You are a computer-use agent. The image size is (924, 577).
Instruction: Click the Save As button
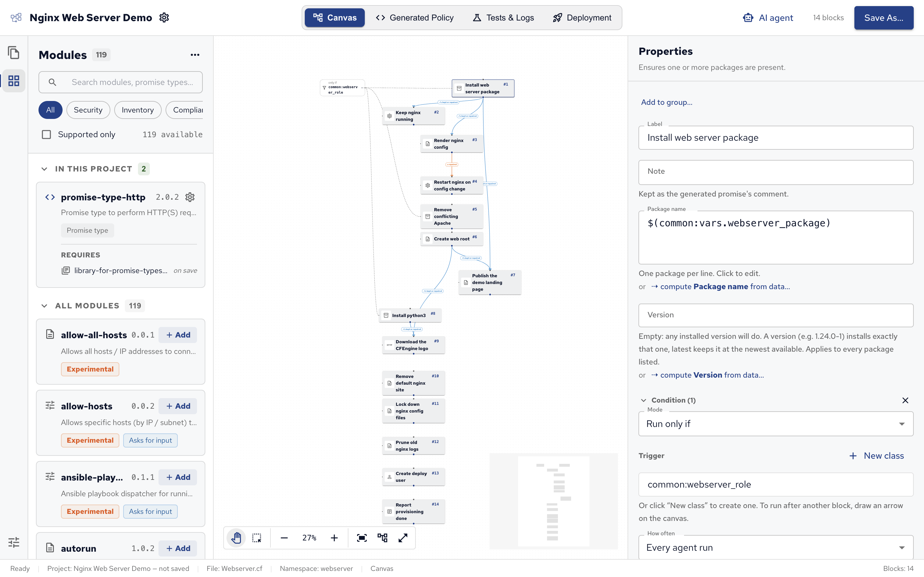pyautogui.click(x=884, y=18)
